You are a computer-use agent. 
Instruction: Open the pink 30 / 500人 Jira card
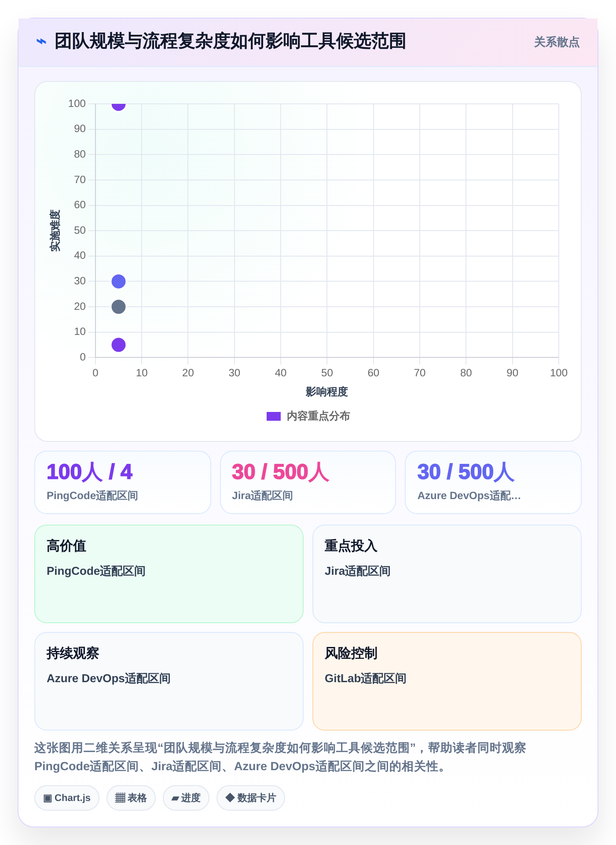308,482
